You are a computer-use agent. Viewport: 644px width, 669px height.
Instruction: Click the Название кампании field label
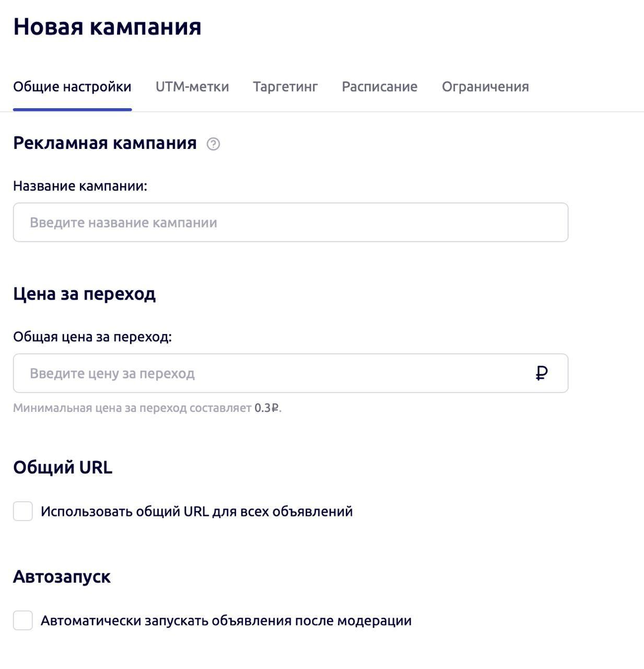(x=80, y=186)
